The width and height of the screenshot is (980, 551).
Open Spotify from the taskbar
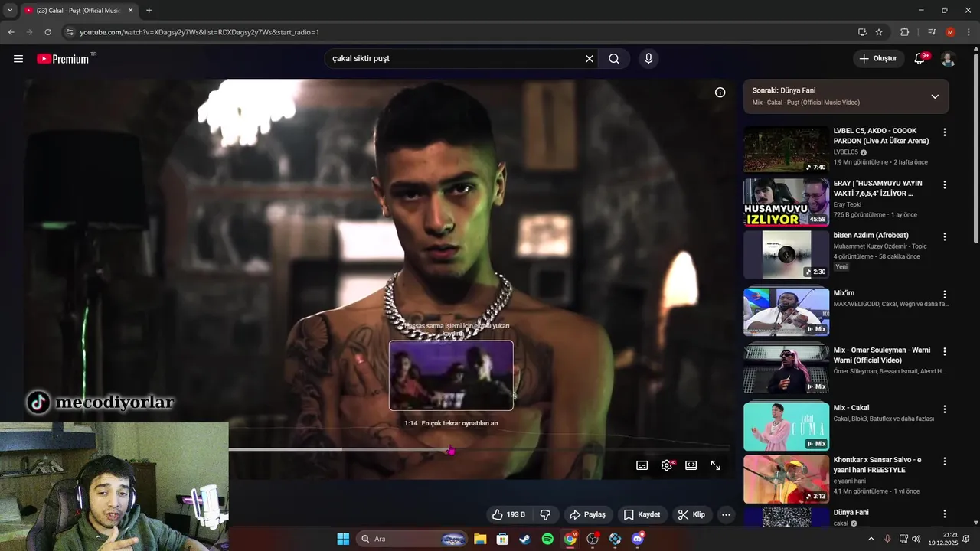[547, 539]
